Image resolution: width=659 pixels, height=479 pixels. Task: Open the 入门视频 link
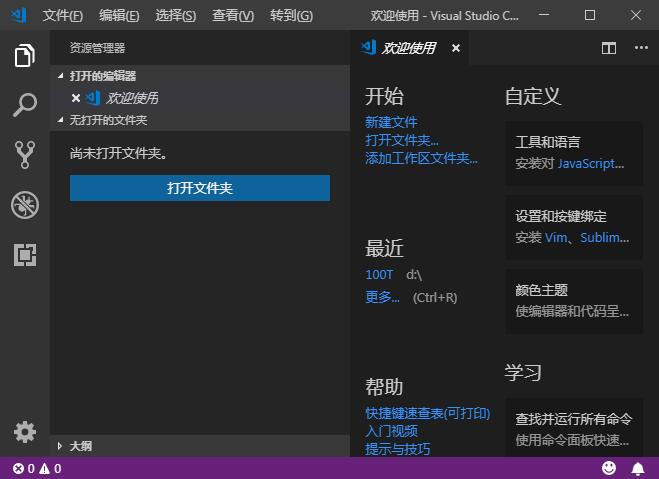(x=391, y=431)
